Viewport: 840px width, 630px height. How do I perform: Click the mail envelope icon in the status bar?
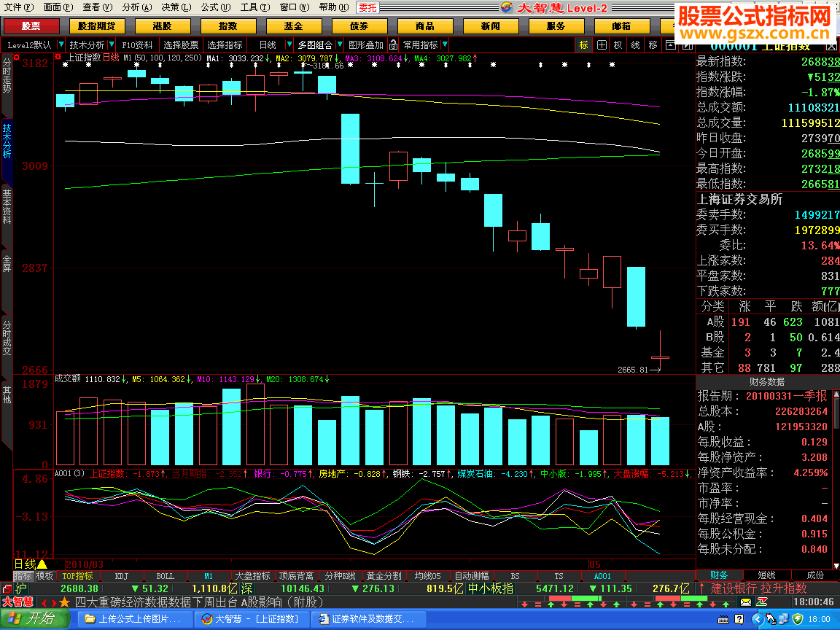click(x=746, y=602)
